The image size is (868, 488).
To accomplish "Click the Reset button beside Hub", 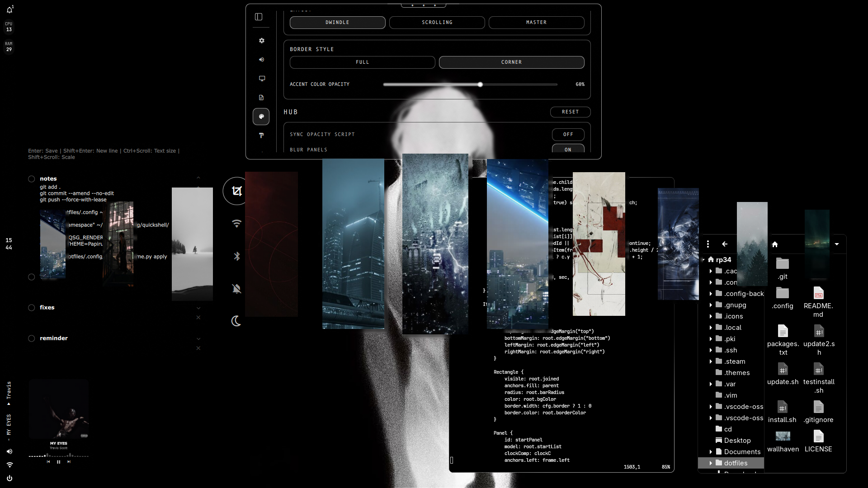I will (571, 112).
